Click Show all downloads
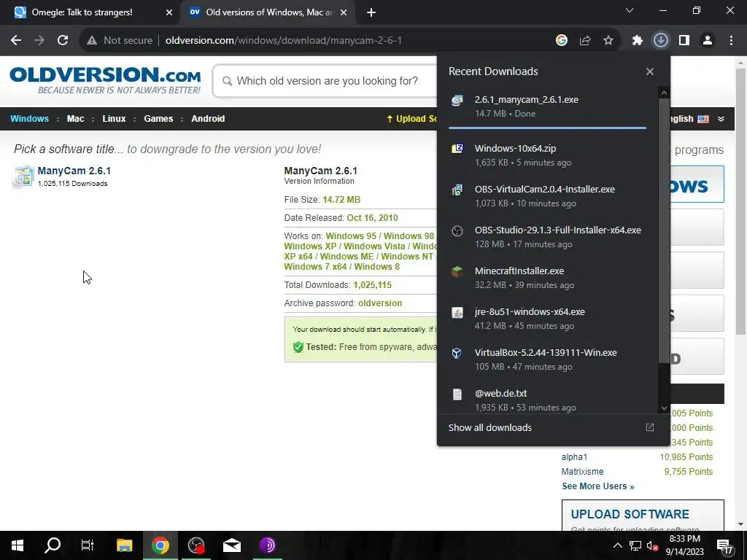This screenshot has width=747, height=560. (x=489, y=427)
